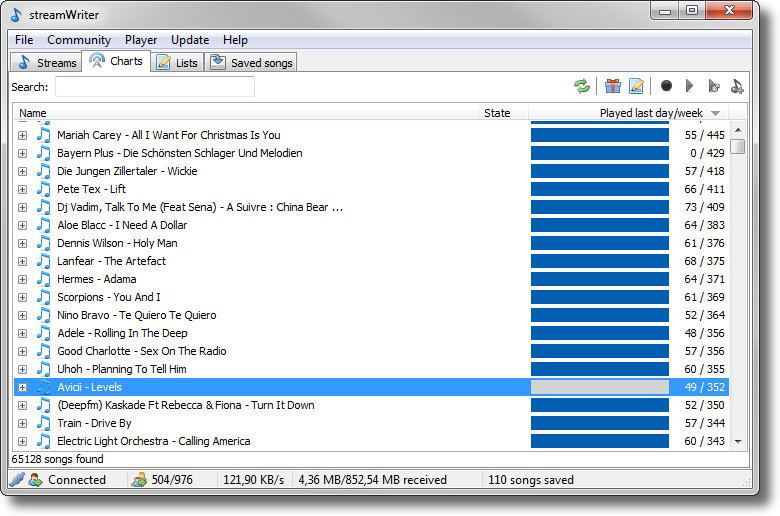Click inside the Search input field
780x516 pixels.
155,87
